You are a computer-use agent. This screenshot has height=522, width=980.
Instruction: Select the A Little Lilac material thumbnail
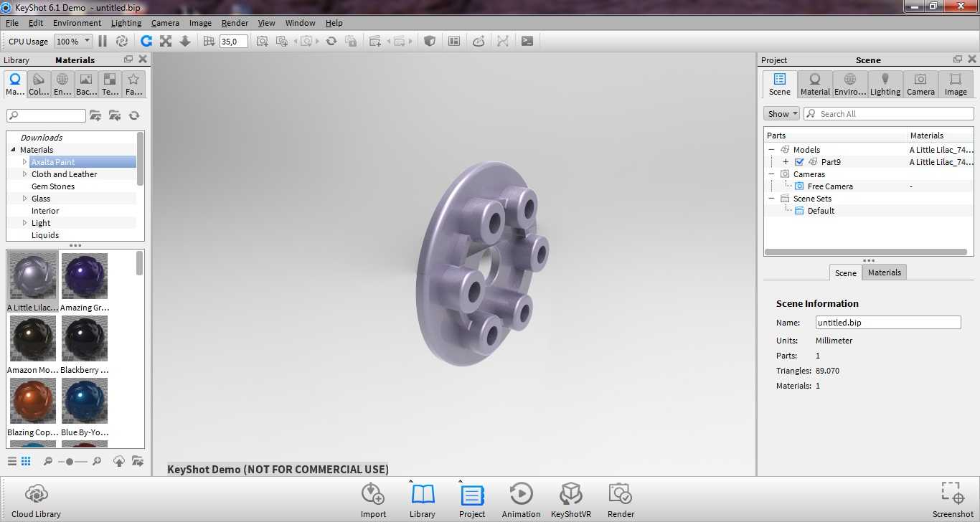(x=32, y=282)
